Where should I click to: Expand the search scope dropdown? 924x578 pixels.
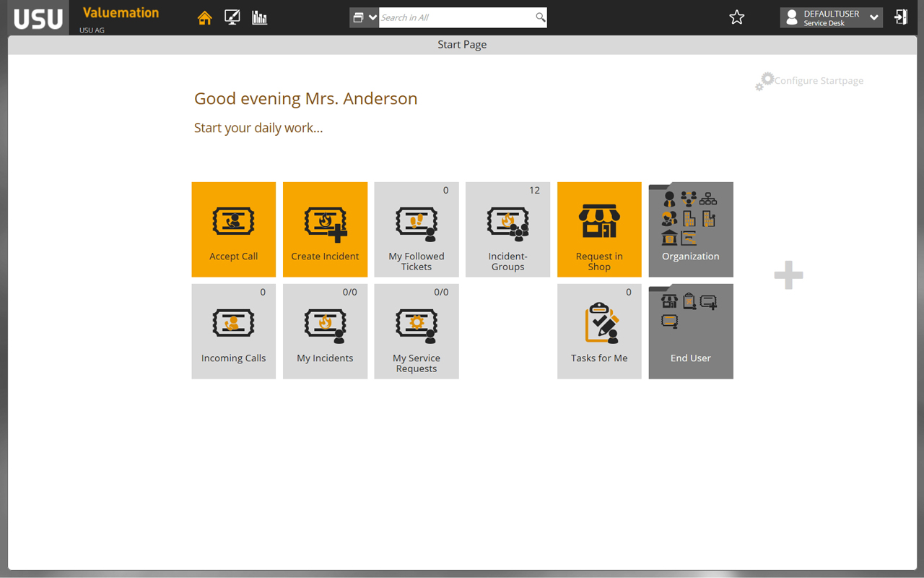pyautogui.click(x=365, y=17)
